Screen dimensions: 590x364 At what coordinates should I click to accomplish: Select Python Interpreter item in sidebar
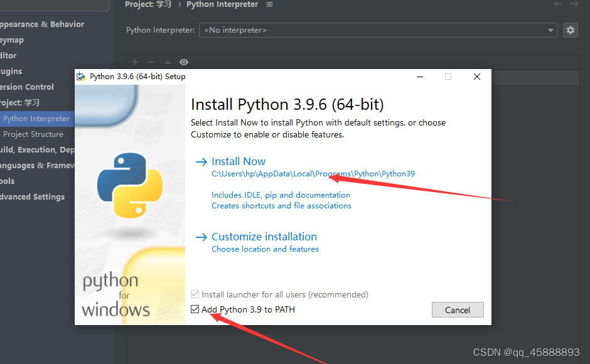click(x=37, y=119)
